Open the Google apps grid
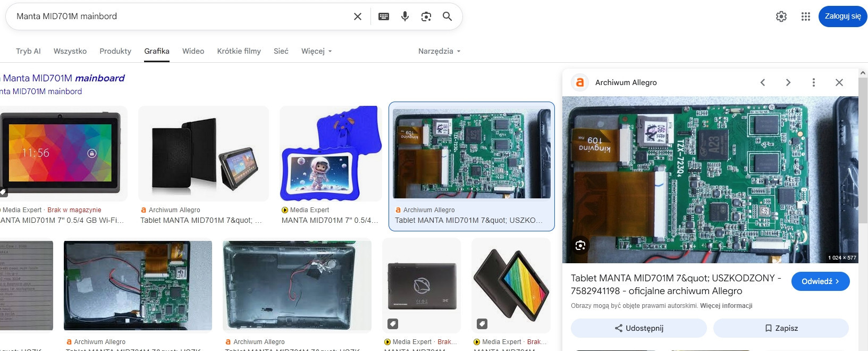 (x=806, y=16)
